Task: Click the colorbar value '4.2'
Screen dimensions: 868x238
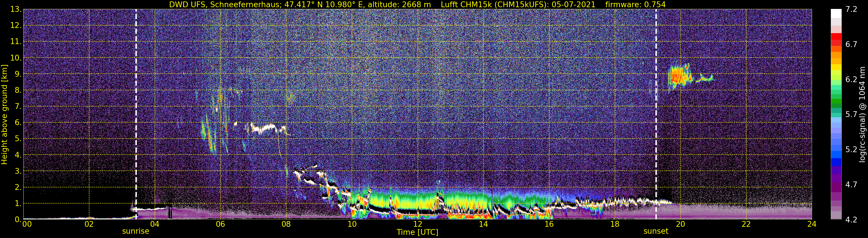Action: point(851,220)
